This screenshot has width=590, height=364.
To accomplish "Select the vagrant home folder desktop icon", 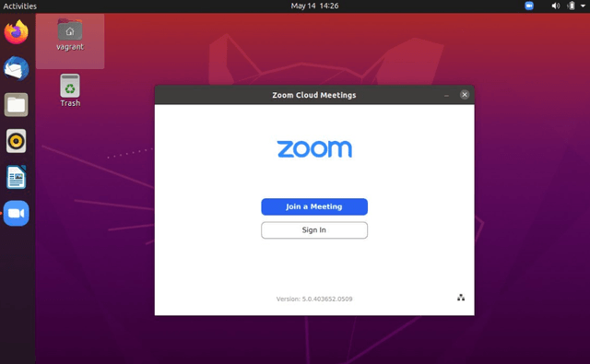I will point(70,35).
